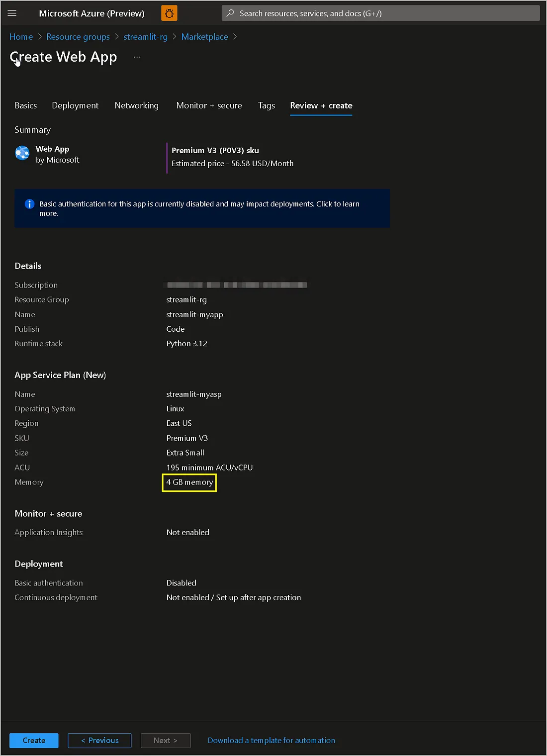The height and width of the screenshot is (756, 547).
Task: Click the blue info icon in banner
Action: (x=29, y=204)
